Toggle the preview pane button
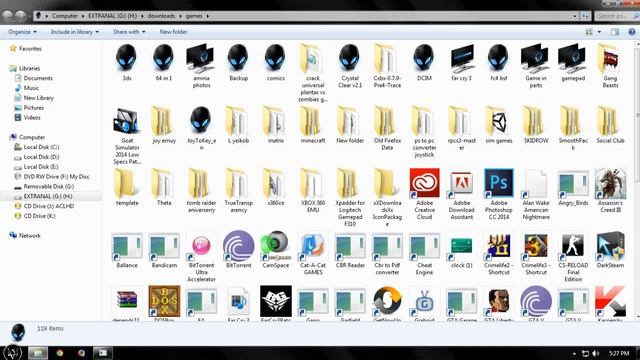 [615, 32]
